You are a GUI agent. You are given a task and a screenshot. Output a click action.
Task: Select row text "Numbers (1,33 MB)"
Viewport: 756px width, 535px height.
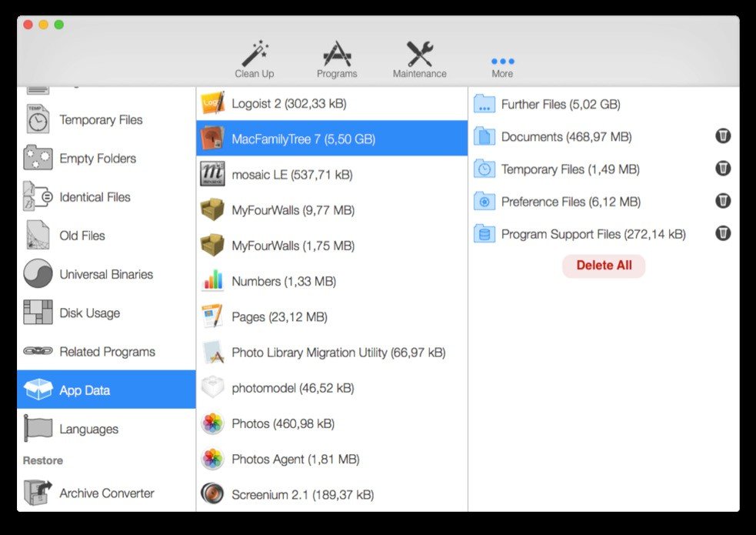tap(284, 281)
